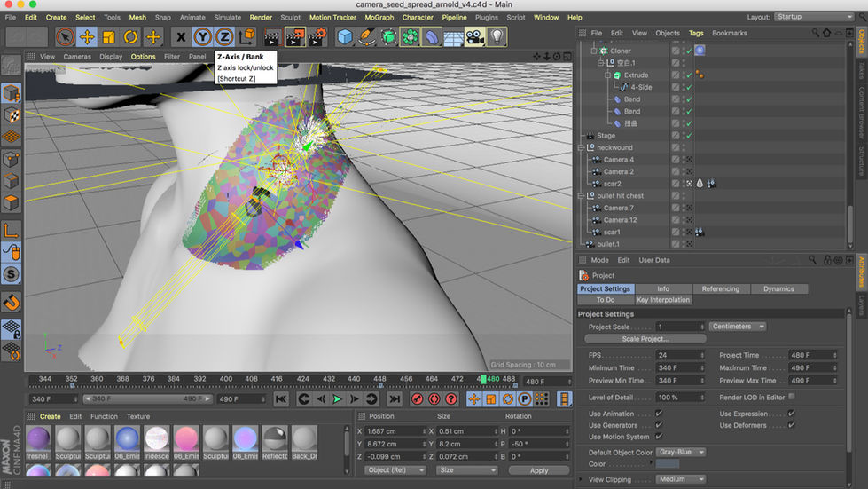Viewport: 868px width, 489px height.
Task: Collapse the bullet hit chest group
Action: point(581,196)
